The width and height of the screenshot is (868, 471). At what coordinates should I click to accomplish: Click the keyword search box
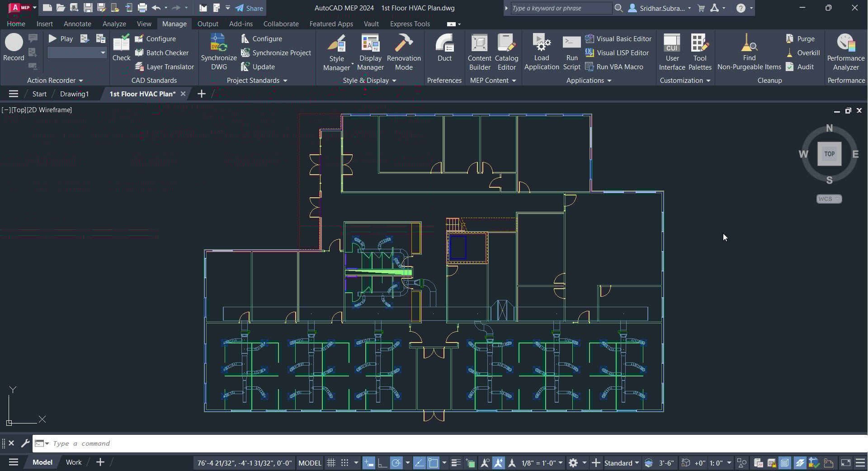tap(561, 8)
